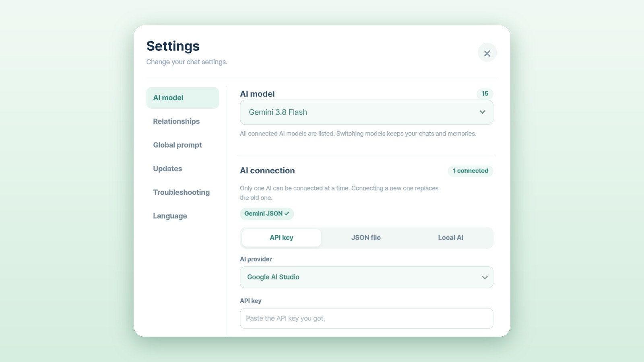Click the Gemini JSON connected chip
The image size is (644, 362).
266,214
